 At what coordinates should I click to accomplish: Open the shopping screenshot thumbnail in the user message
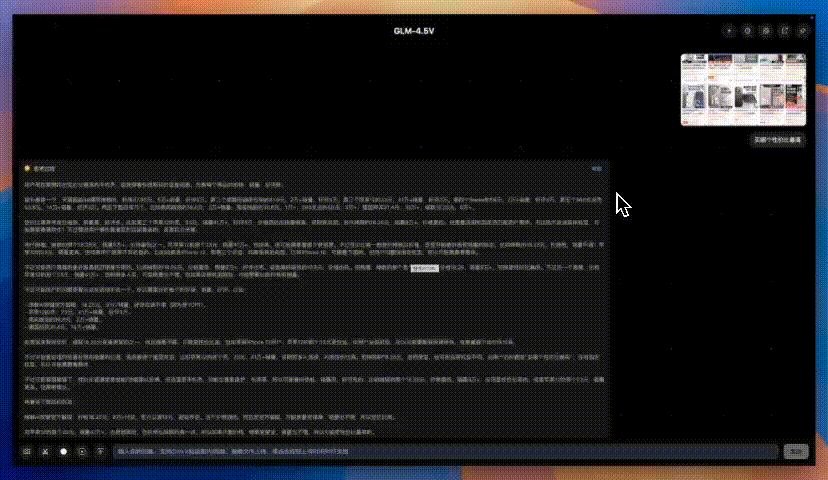point(744,90)
